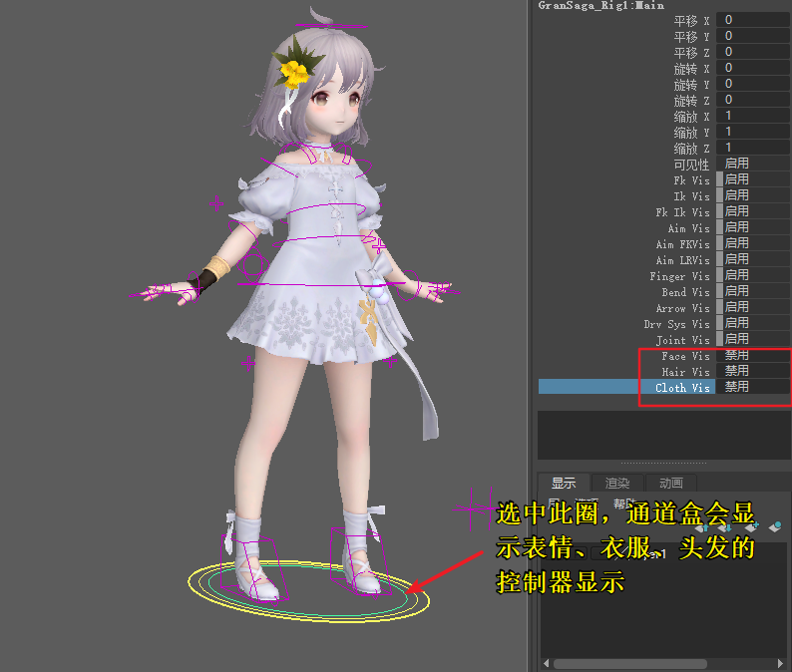Switch to the 显示 layer tab
792x672 pixels.
pos(564,484)
